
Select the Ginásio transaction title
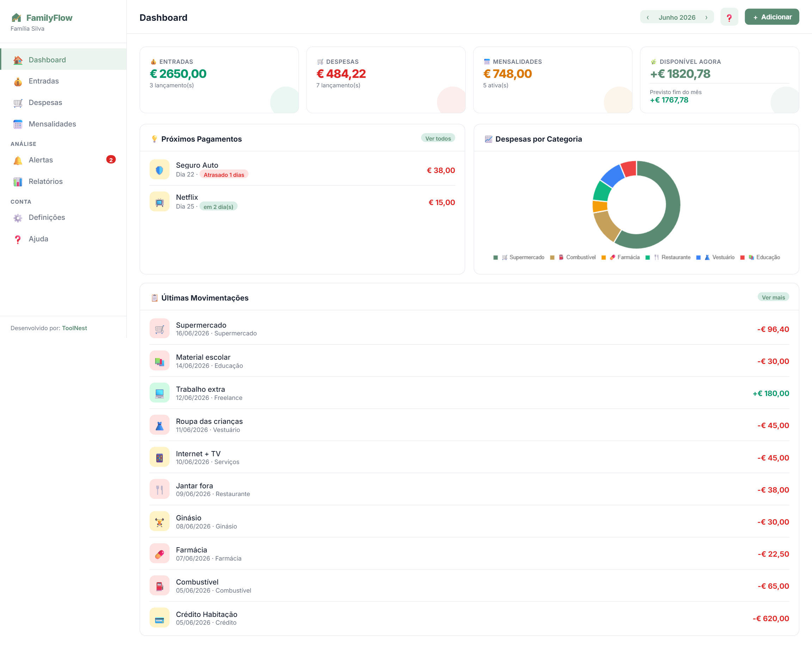(189, 518)
